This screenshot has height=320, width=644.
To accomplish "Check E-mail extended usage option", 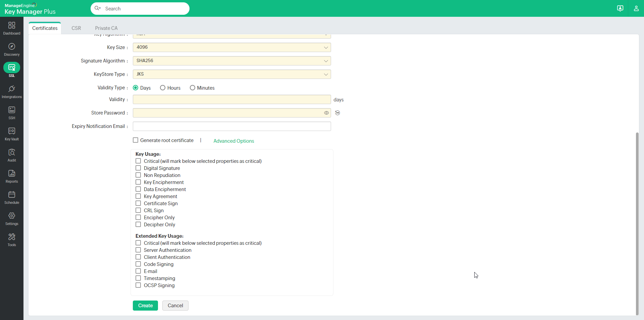I will coord(138,271).
